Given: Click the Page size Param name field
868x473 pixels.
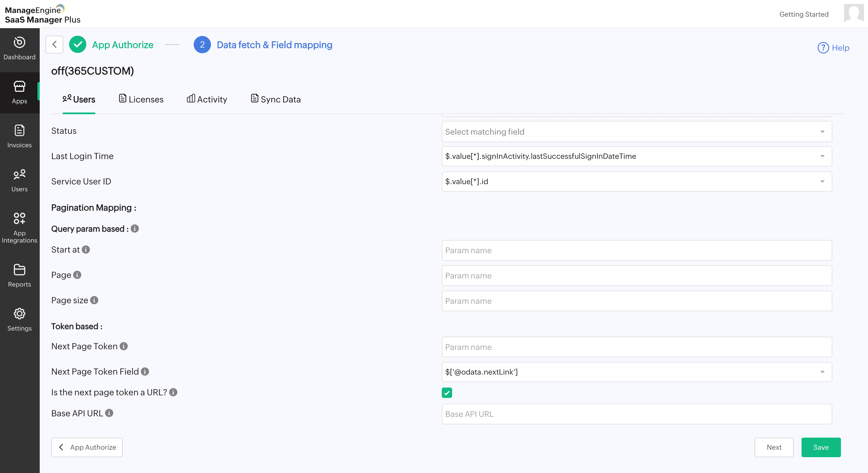Looking at the screenshot, I should tap(637, 301).
